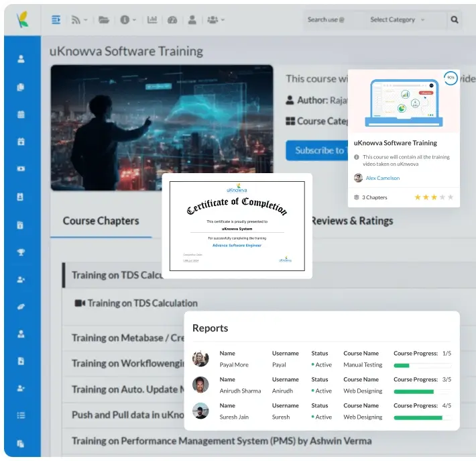Click the name Payal More
This screenshot has width=476, height=461.
coord(234,364)
